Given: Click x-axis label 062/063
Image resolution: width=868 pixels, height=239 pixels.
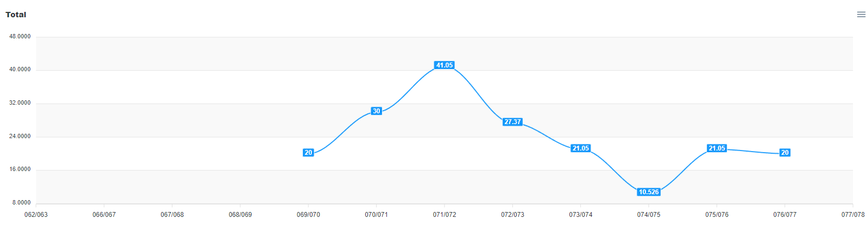Looking at the screenshot, I should pyautogui.click(x=36, y=215).
